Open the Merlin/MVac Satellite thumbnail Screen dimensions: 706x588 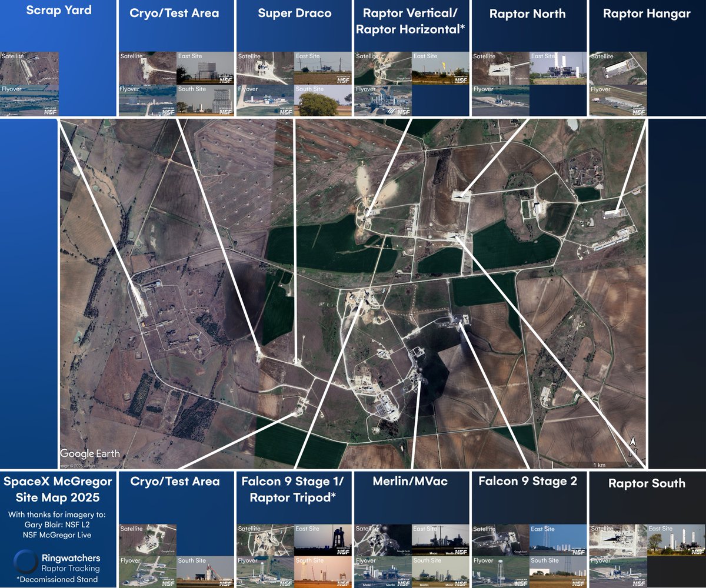click(x=382, y=540)
